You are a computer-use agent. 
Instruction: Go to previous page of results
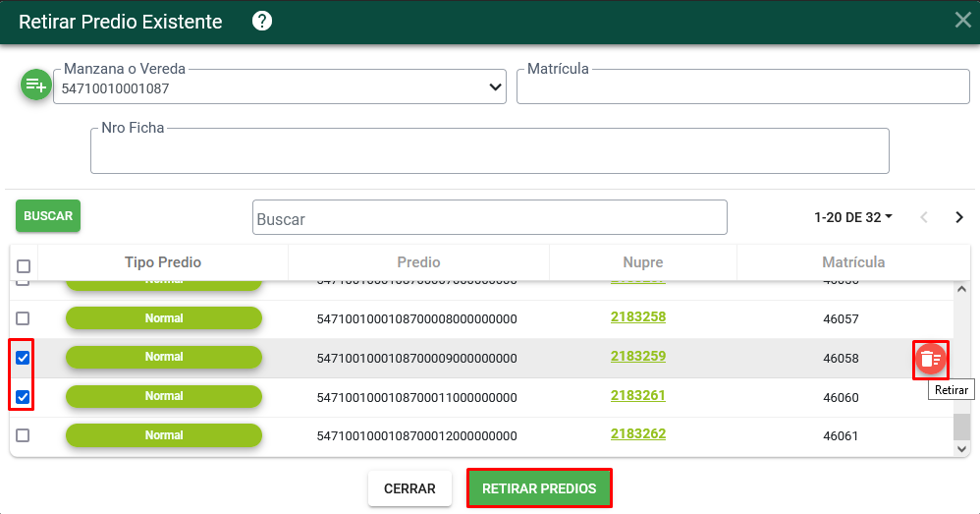924,217
